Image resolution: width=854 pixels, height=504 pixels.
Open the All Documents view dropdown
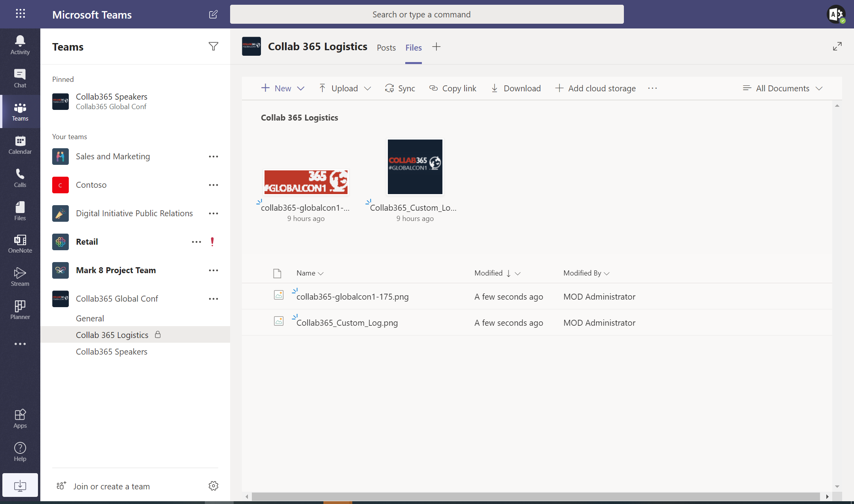click(x=783, y=88)
